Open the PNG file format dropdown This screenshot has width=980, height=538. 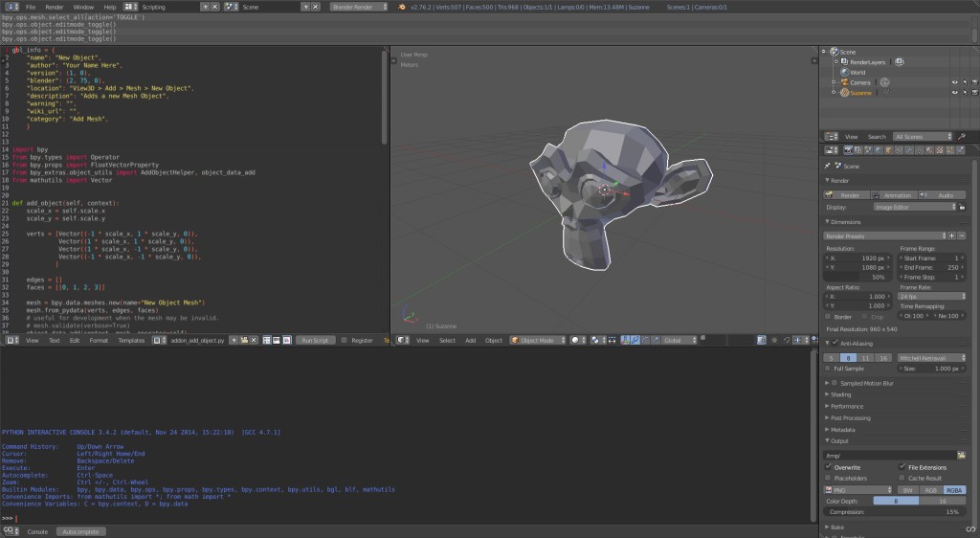(859, 489)
